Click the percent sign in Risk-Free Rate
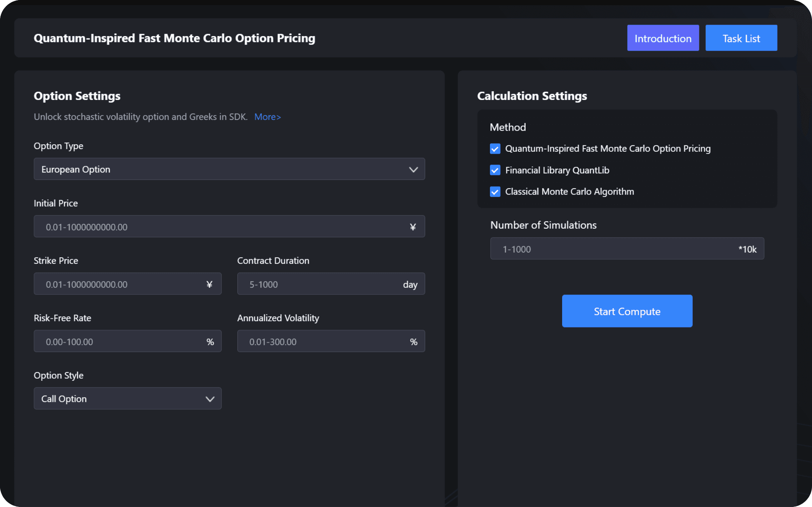 [210, 342]
